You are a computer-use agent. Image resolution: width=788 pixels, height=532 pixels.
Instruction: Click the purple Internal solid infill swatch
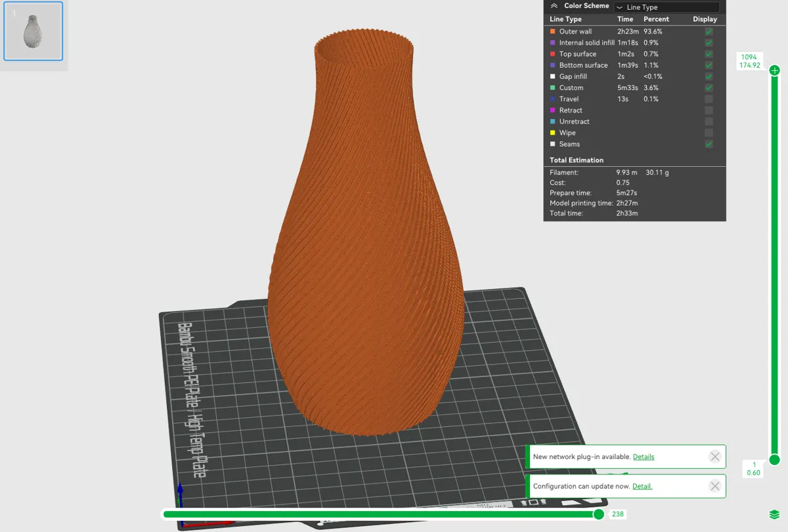pos(553,43)
